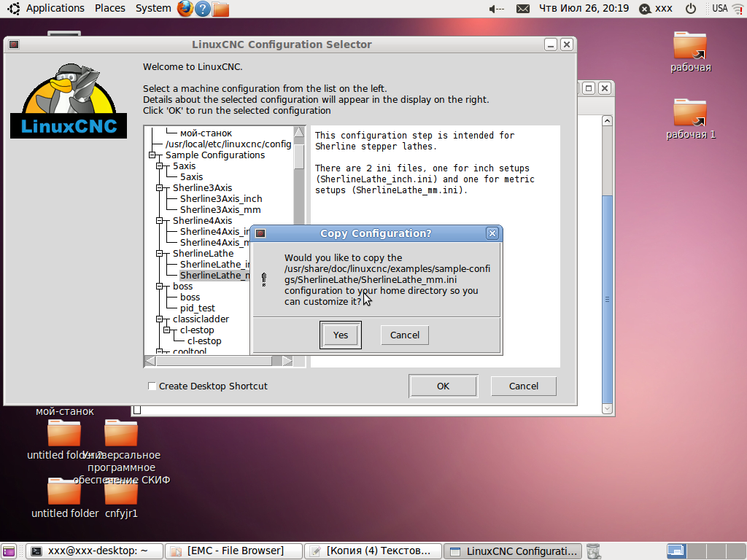Open the mail envelope indicator
Viewport: 747px width, 560px height.
tap(522, 9)
